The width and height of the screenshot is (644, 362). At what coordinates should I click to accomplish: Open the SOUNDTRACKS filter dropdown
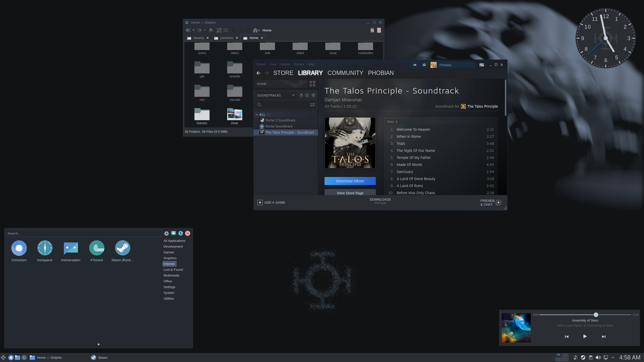pyautogui.click(x=276, y=95)
